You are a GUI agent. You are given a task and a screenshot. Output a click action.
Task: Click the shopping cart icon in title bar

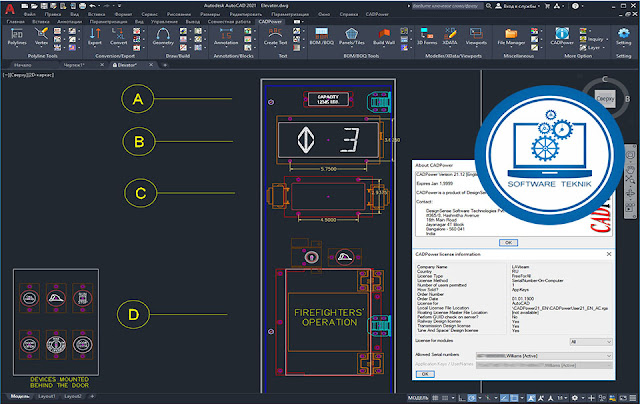(548, 6)
